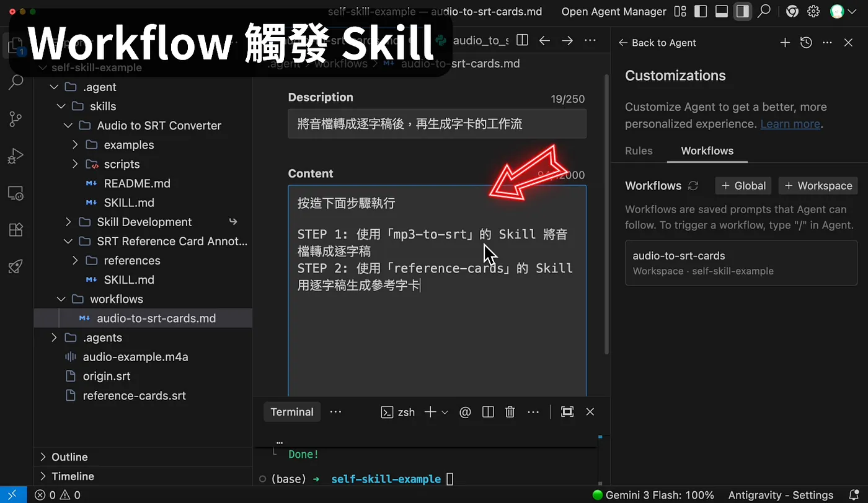Go forward with the editor right arrow
The width and height of the screenshot is (868, 503).
point(567,40)
